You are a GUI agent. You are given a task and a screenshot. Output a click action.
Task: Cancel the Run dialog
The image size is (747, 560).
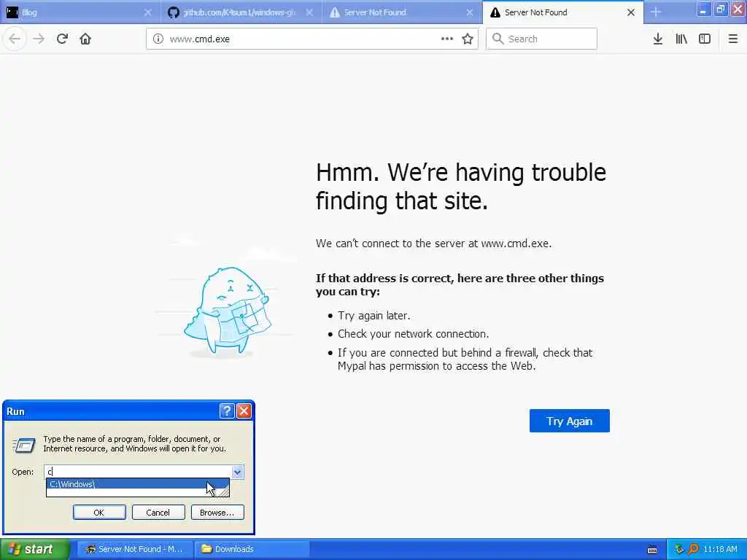(x=158, y=513)
